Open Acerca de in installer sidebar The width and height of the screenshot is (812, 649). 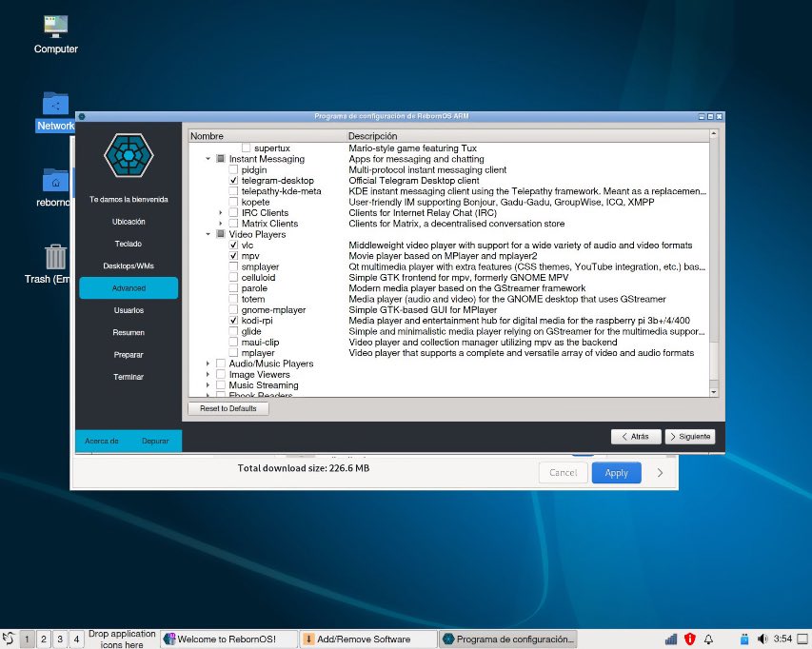[102, 441]
